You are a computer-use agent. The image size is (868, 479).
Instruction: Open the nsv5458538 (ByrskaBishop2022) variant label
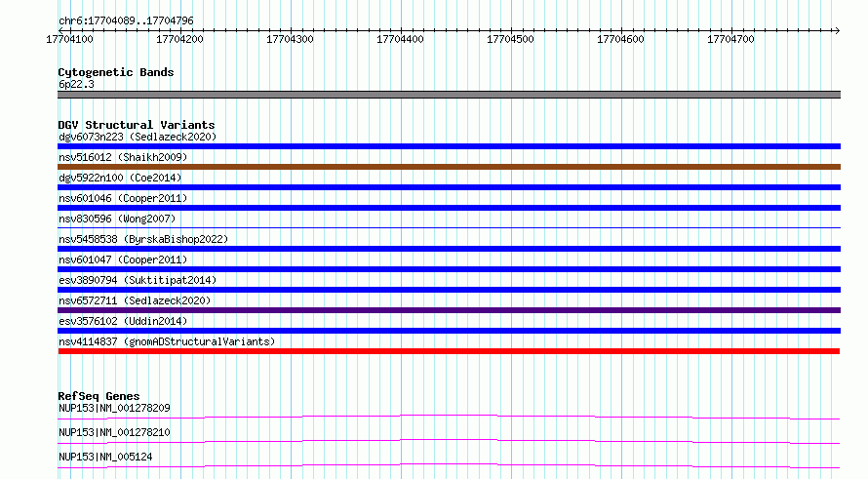coord(143,239)
